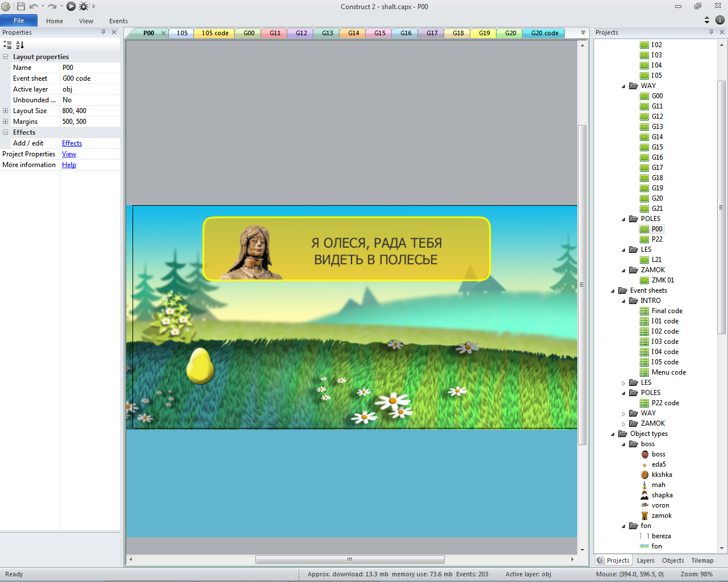Viewport: 728px width, 582px height.
Task: Open the Events ribbon tab
Action: [118, 21]
